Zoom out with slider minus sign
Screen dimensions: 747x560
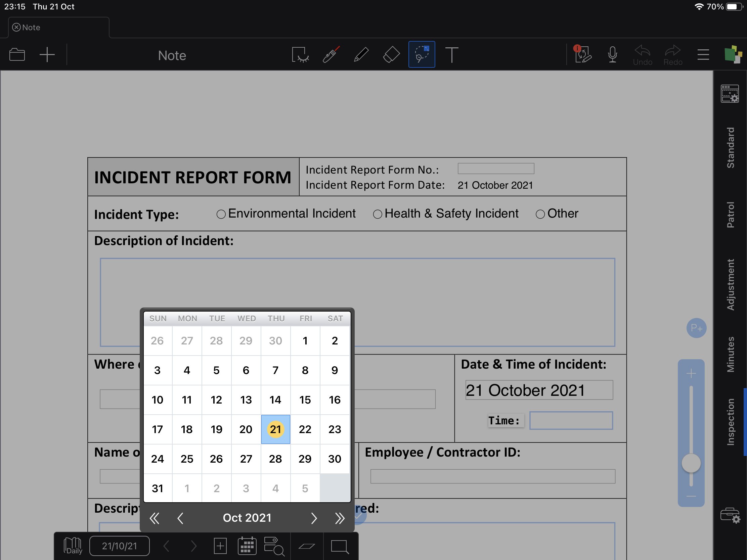[x=691, y=496]
